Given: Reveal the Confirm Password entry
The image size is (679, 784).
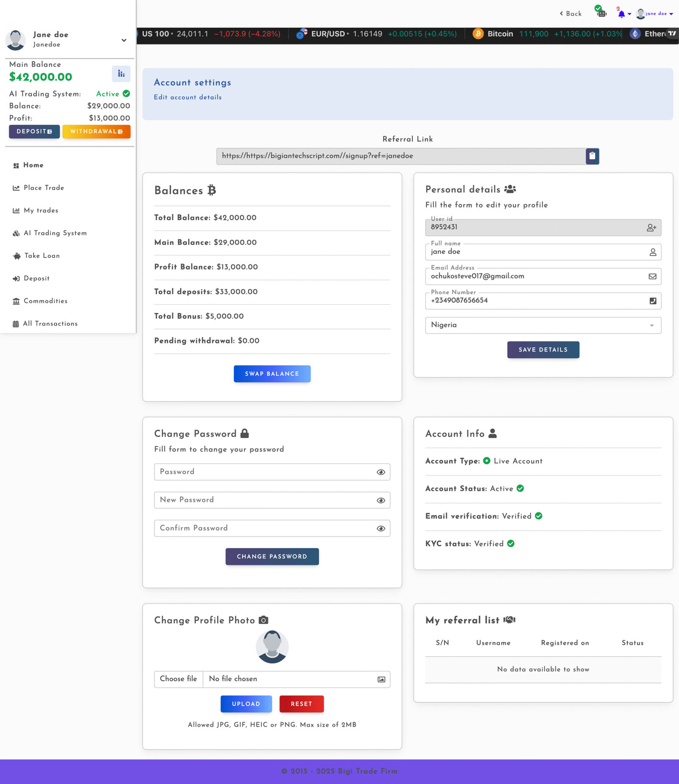Looking at the screenshot, I should (x=381, y=528).
